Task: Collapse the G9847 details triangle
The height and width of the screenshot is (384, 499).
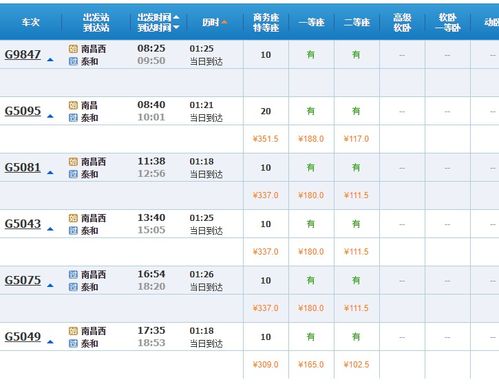Action: tap(50, 60)
